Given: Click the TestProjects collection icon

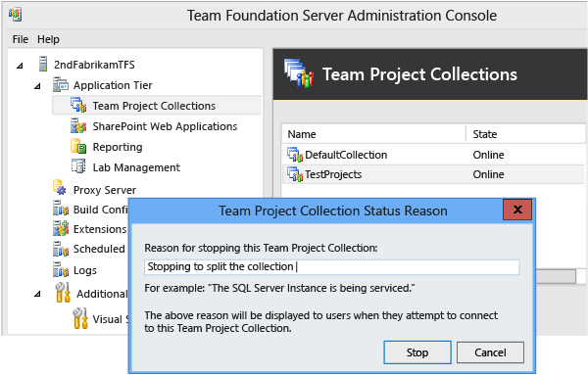Looking at the screenshot, I should coord(295,174).
